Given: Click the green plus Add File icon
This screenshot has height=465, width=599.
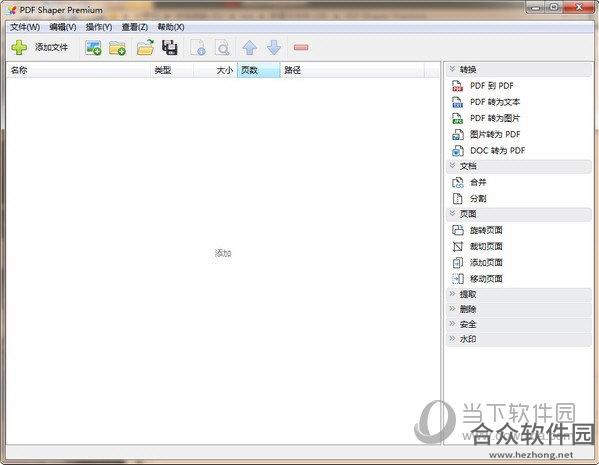Looking at the screenshot, I should click(19, 47).
